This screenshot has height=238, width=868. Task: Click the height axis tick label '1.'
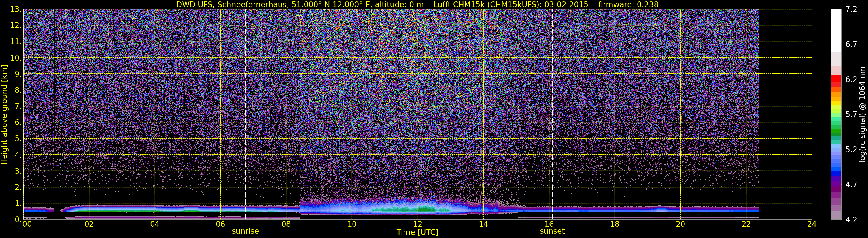click(18, 204)
